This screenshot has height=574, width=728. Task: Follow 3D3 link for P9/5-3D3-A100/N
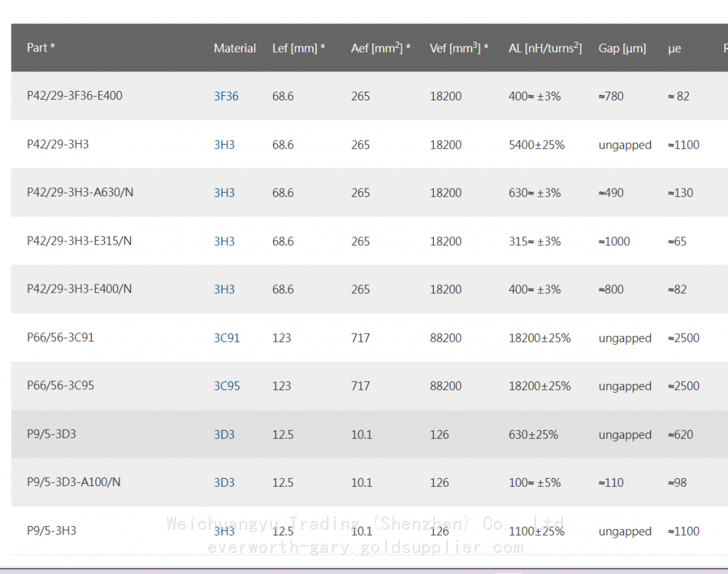pyautogui.click(x=224, y=483)
